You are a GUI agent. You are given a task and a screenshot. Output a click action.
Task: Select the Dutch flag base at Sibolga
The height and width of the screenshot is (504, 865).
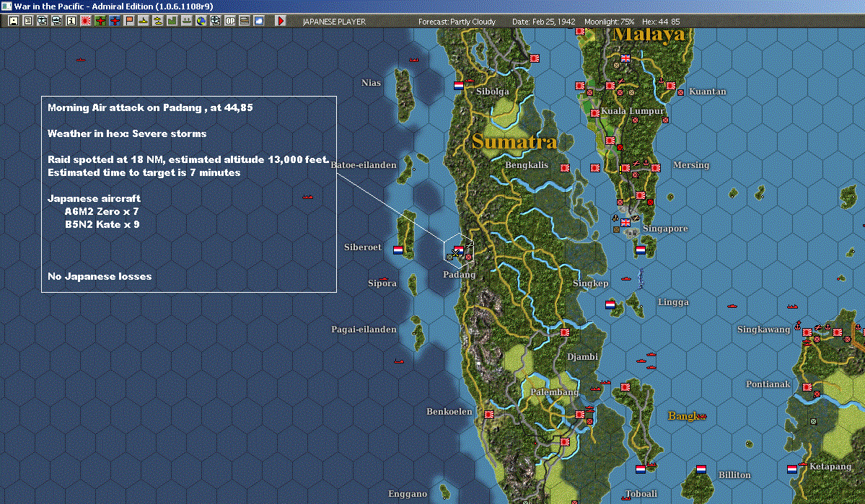coord(458,86)
